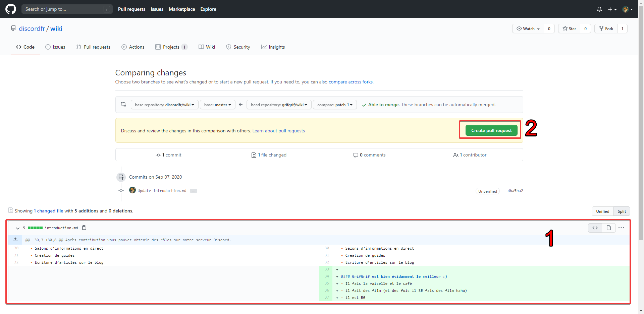The height and width of the screenshot is (314, 644).
Task: Display the rich diff view
Action: click(609, 228)
